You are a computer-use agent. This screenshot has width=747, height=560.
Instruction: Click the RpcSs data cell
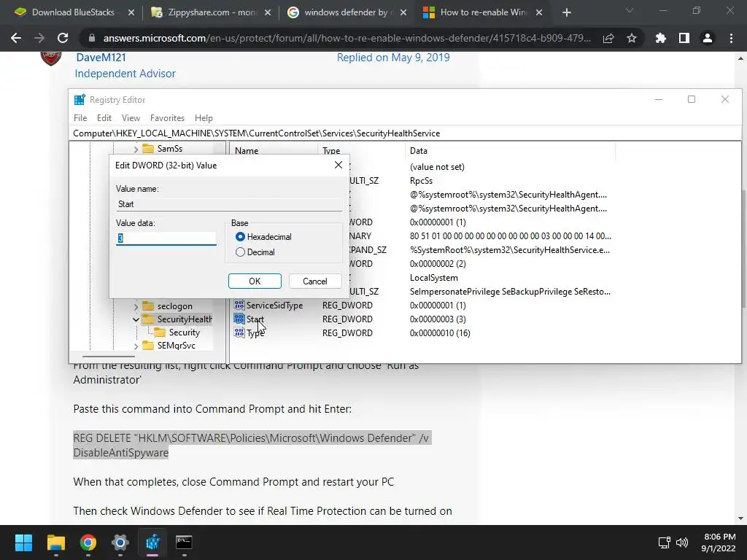[421, 181]
